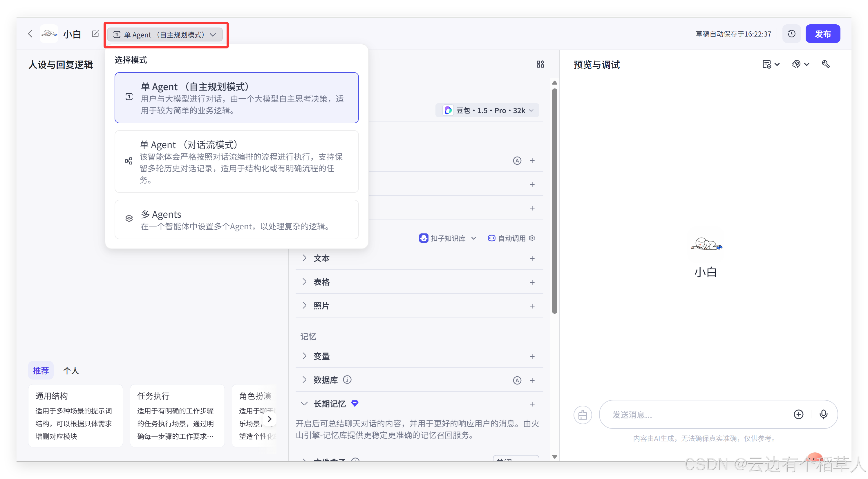
Task: Open the 豆包 1.5 Pro 32k model dropdown
Action: 488,110
